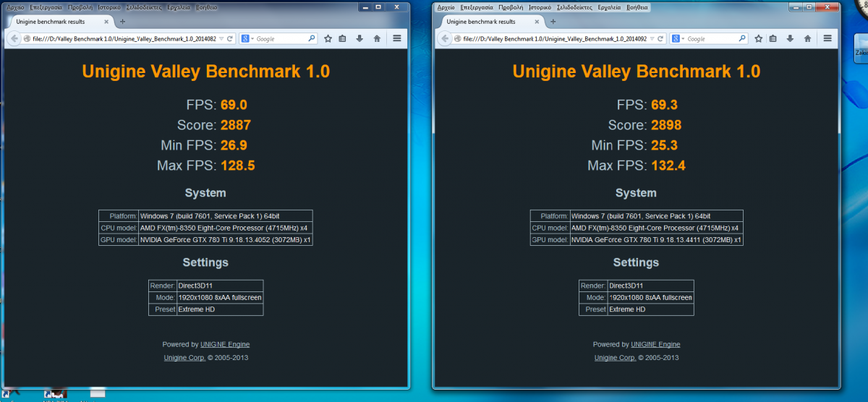Maximize the left Firefox window

pyautogui.click(x=378, y=7)
